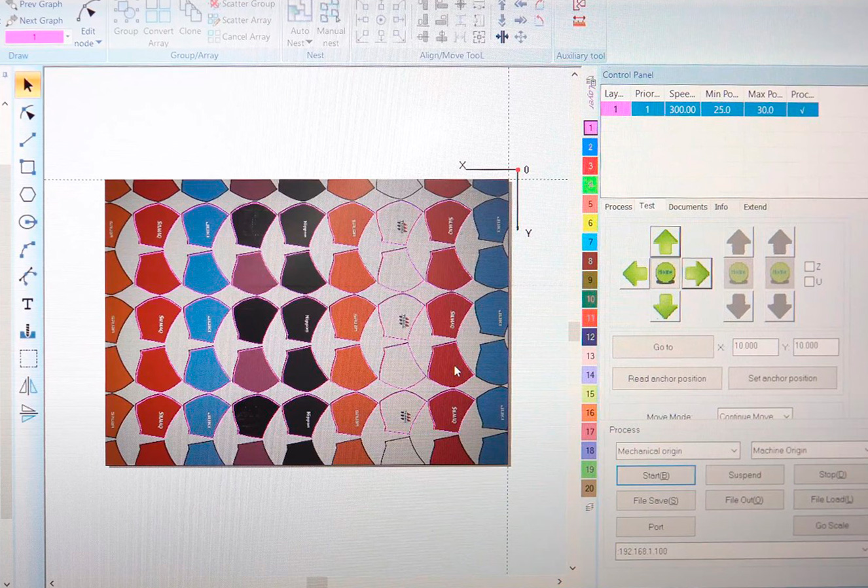Viewport: 868px width, 588px height.
Task: Click the Scatter Array option
Action: [240, 20]
